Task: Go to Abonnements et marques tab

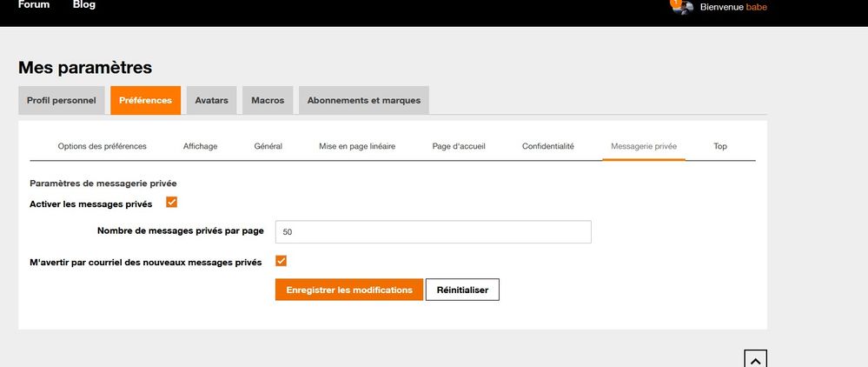Action: pyautogui.click(x=363, y=100)
